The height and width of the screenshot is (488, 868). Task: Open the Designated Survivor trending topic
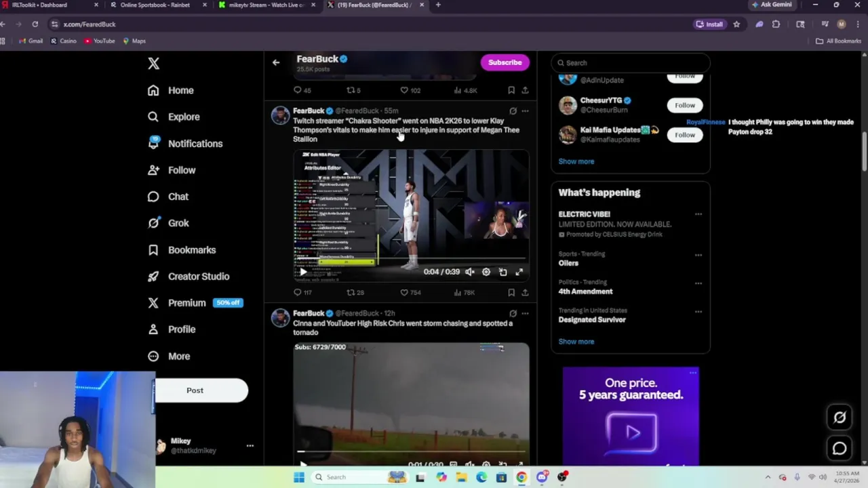pyautogui.click(x=592, y=320)
